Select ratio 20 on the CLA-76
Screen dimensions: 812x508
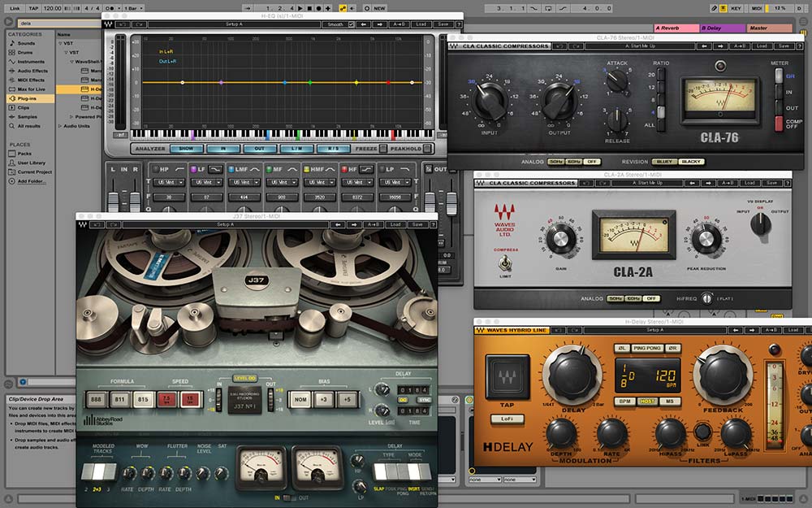[x=660, y=75]
